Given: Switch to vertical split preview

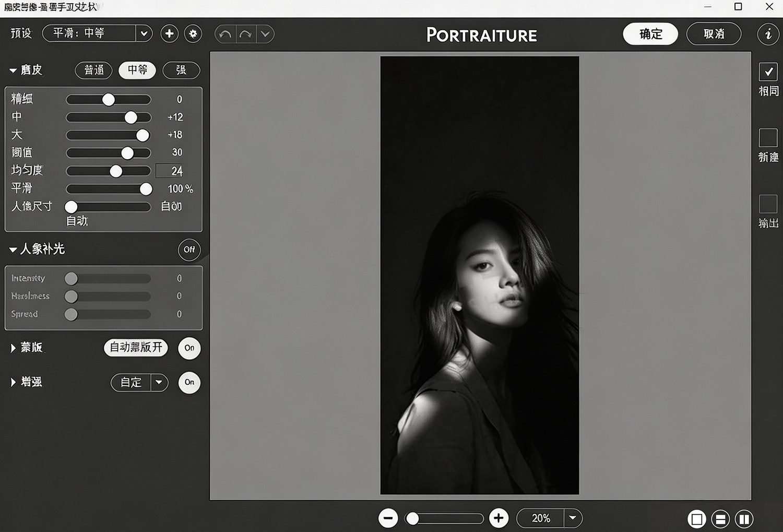Looking at the screenshot, I should point(744,519).
